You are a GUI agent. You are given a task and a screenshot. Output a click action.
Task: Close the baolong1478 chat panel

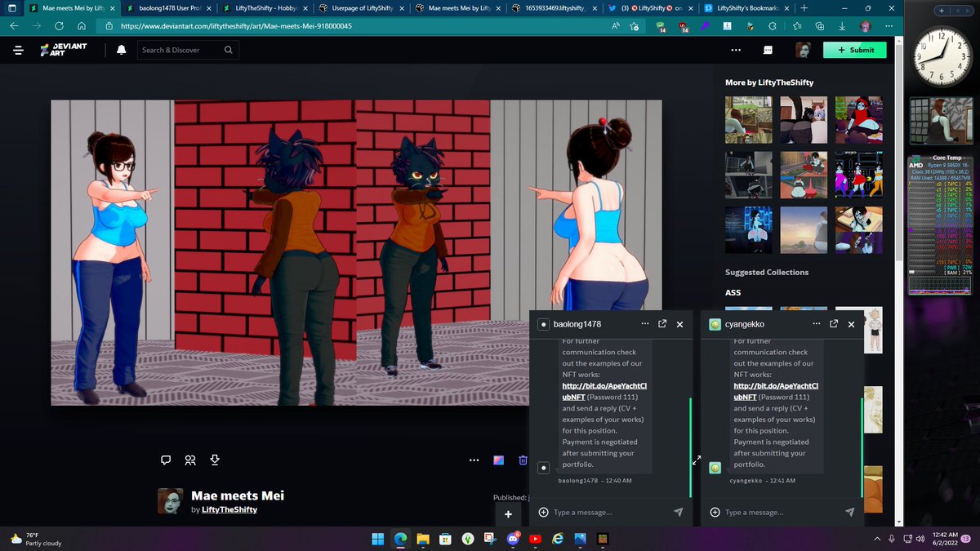point(679,324)
